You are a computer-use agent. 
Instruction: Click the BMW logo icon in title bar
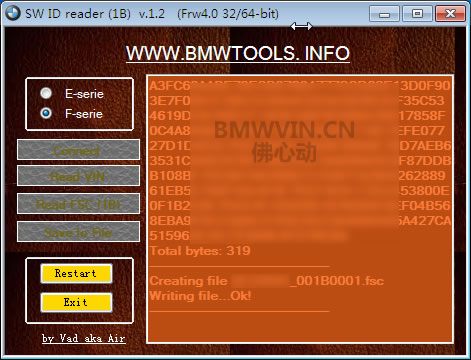(13, 13)
